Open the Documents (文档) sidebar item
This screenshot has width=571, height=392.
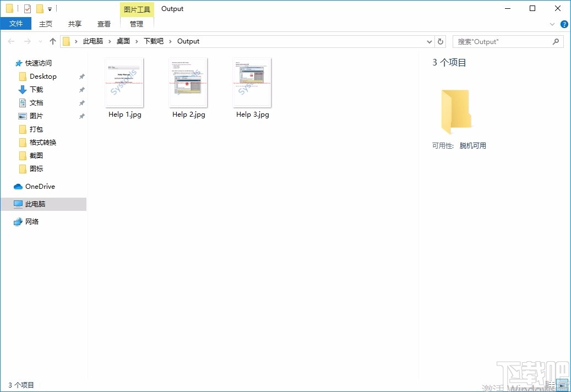[x=36, y=102]
